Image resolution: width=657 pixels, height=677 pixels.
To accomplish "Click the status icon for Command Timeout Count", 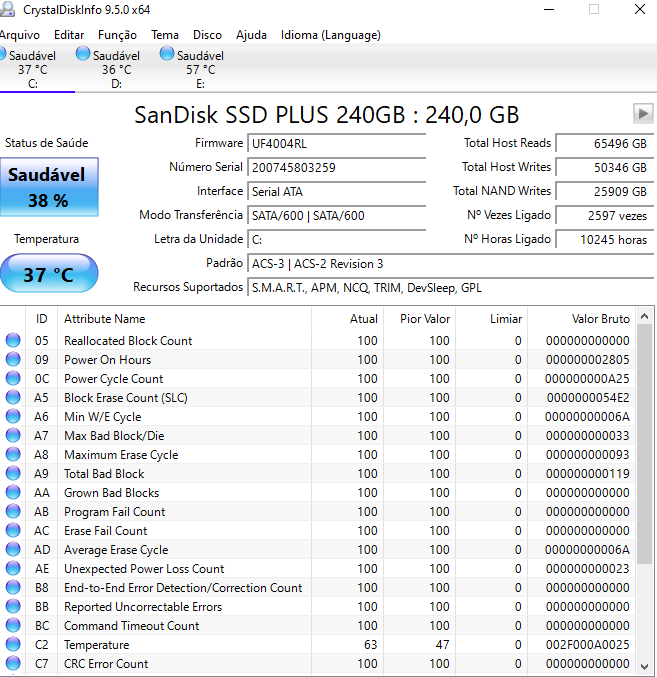I will tap(13, 625).
